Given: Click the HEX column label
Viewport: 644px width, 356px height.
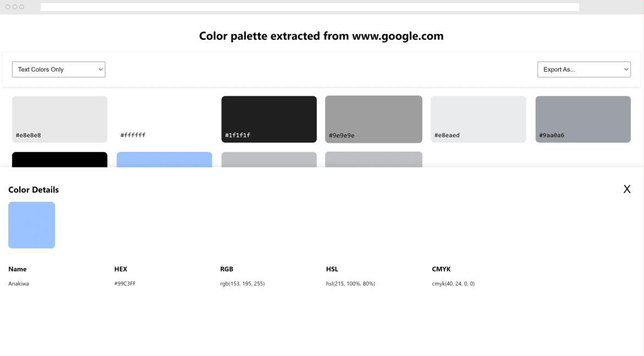Looking at the screenshot, I should (x=121, y=270).
